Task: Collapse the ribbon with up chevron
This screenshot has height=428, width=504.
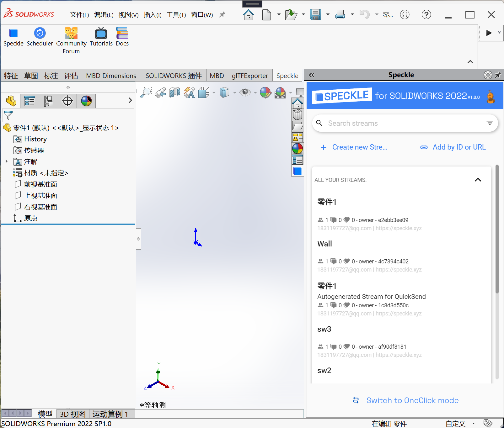Action: click(470, 62)
